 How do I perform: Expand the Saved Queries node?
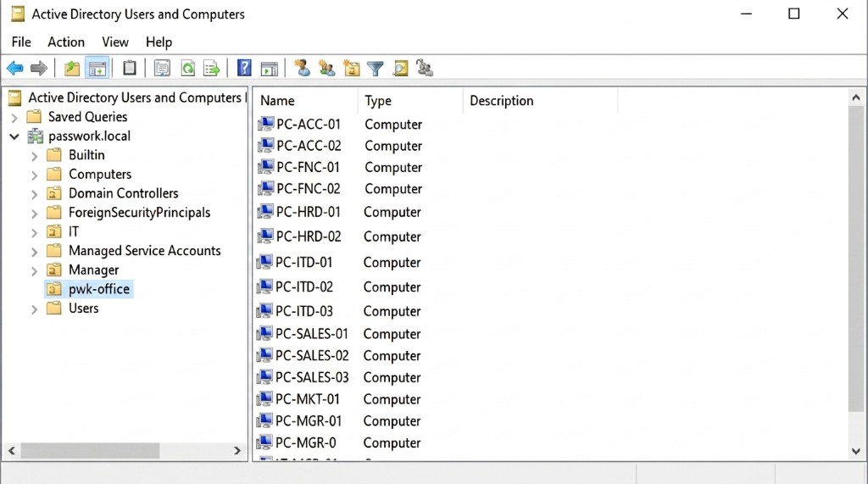click(x=14, y=118)
